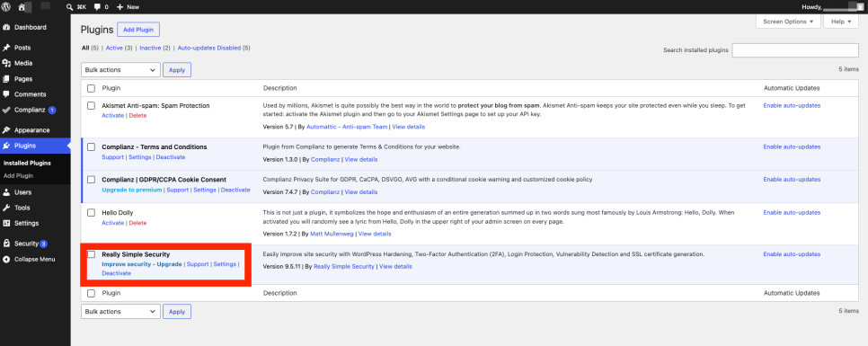
Task: Open comments bubble in admin bar
Action: 97,7
